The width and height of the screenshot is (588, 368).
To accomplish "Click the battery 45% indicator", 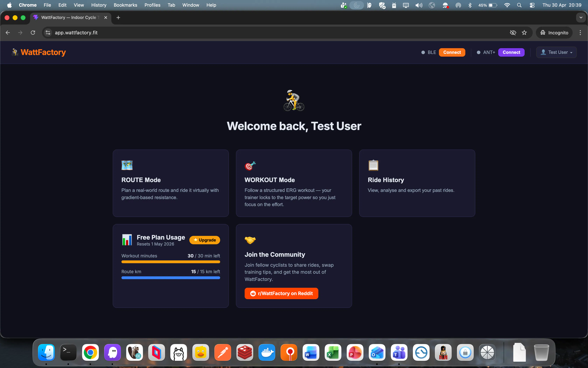I will (x=488, y=5).
